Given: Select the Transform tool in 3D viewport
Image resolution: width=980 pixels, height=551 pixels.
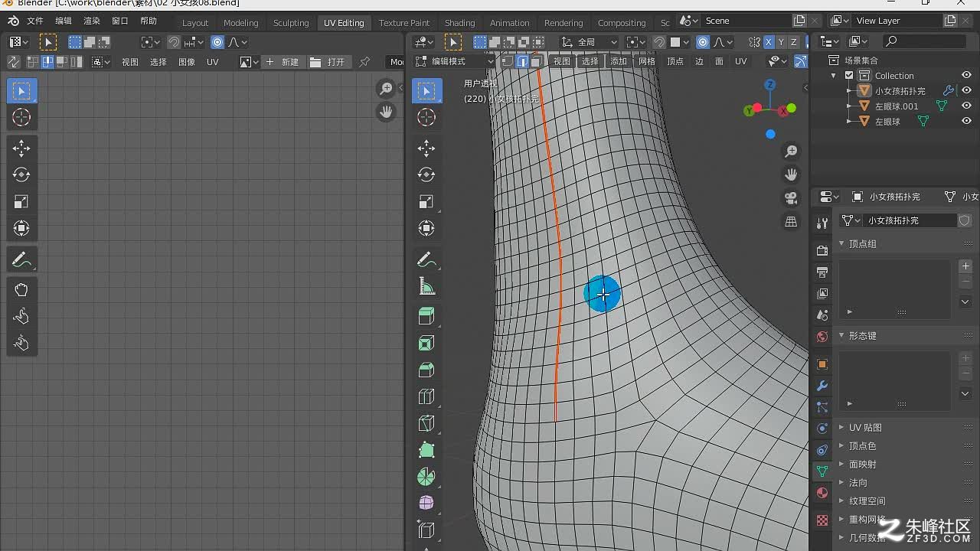Looking at the screenshot, I should [426, 228].
